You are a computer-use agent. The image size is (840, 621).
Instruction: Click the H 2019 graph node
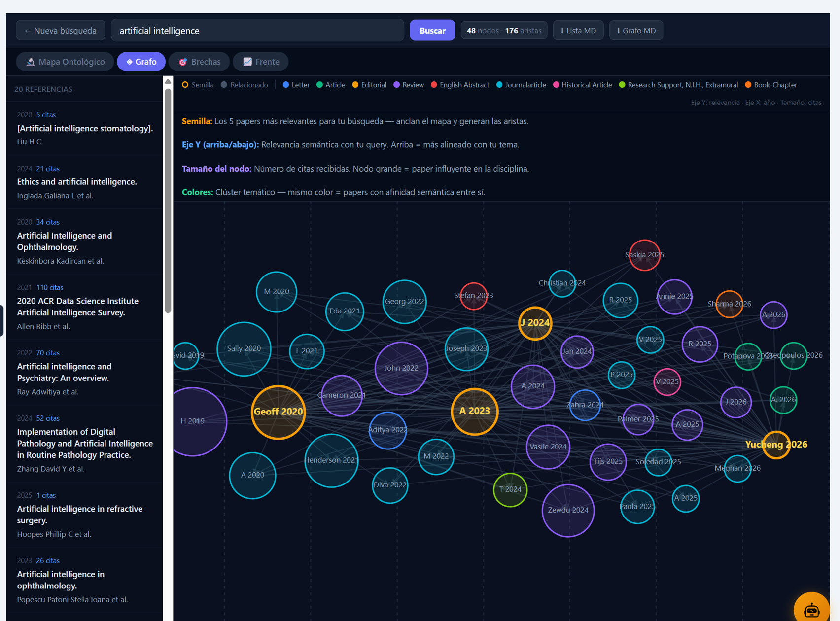[193, 421]
